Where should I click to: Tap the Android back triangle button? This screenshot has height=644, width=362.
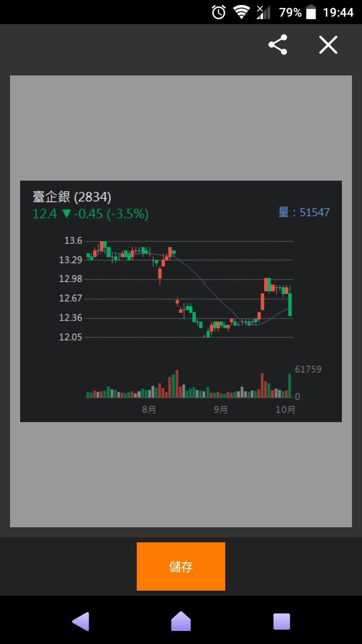pyautogui.click(x=81, y=621)
